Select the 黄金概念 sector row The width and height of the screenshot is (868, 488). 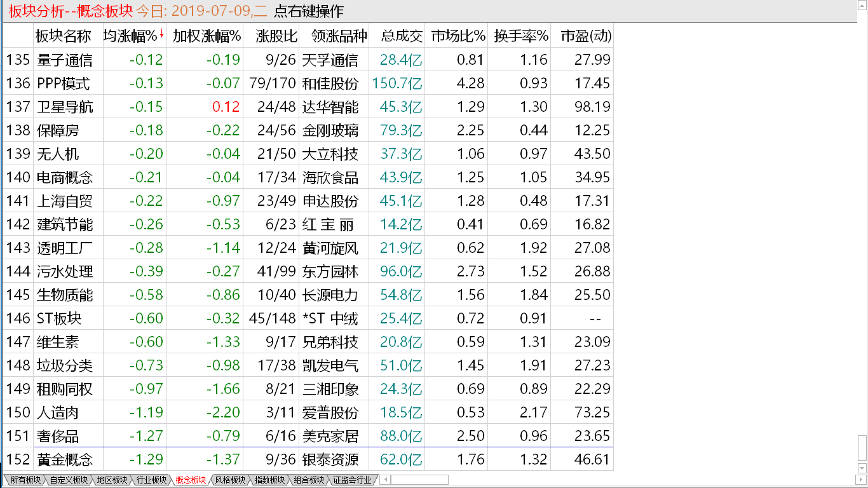308,459
